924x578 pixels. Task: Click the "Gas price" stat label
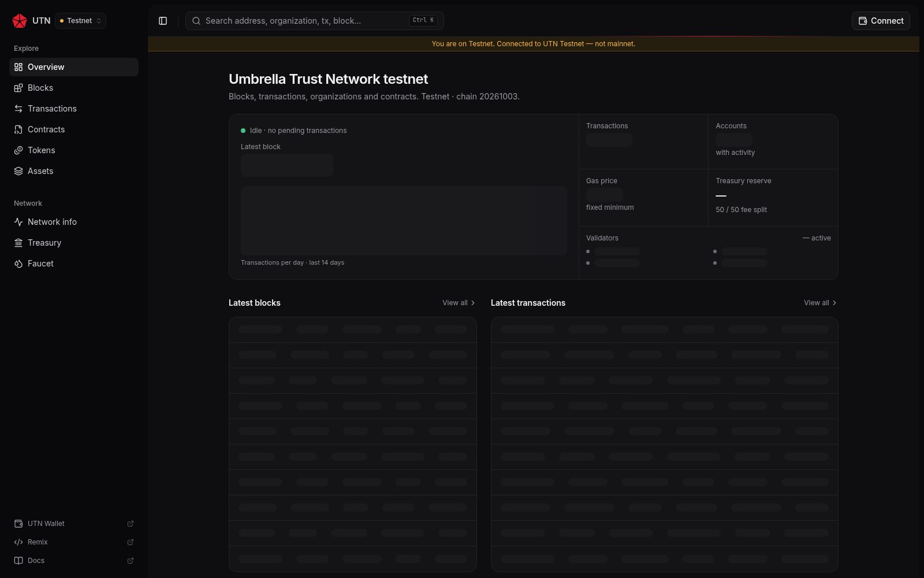click(x=602, y=181)
